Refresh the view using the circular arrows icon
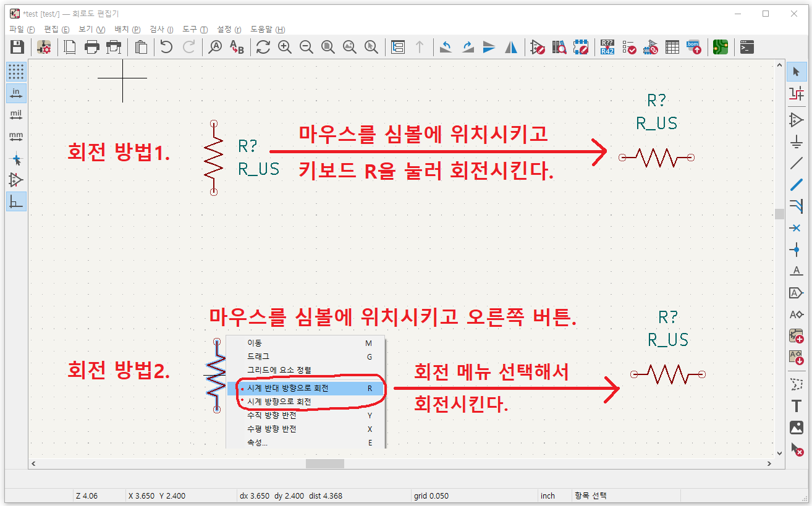This screenshot has width=812, height=506. tap(263, 47)
